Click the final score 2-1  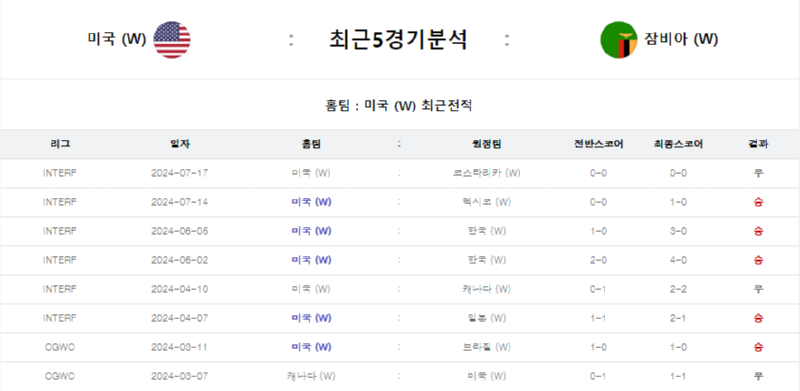pos(678,319)
